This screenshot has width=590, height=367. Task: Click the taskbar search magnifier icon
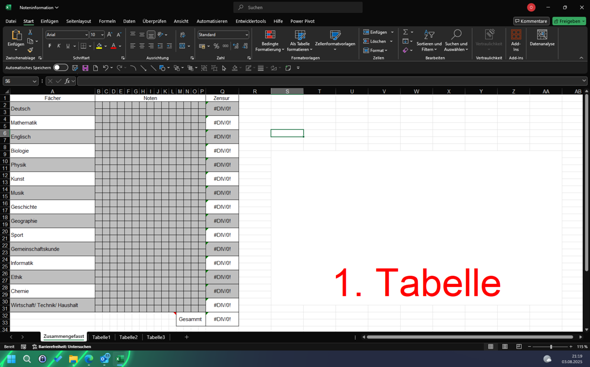[27, 359]
